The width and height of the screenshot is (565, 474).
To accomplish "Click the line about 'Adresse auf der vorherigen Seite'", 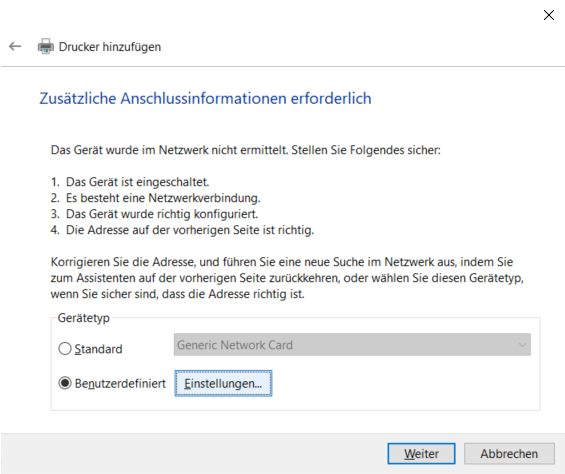I will pos(182,230).
